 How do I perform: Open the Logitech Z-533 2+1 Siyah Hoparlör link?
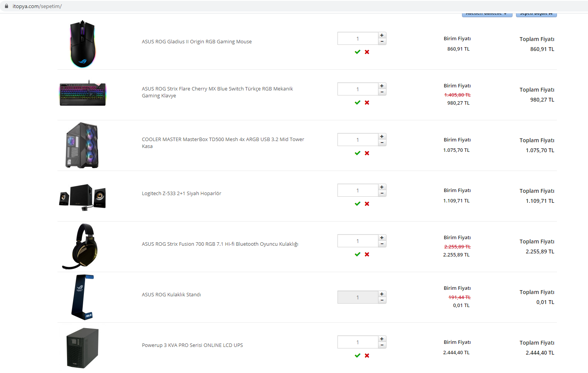pos(182,194)
